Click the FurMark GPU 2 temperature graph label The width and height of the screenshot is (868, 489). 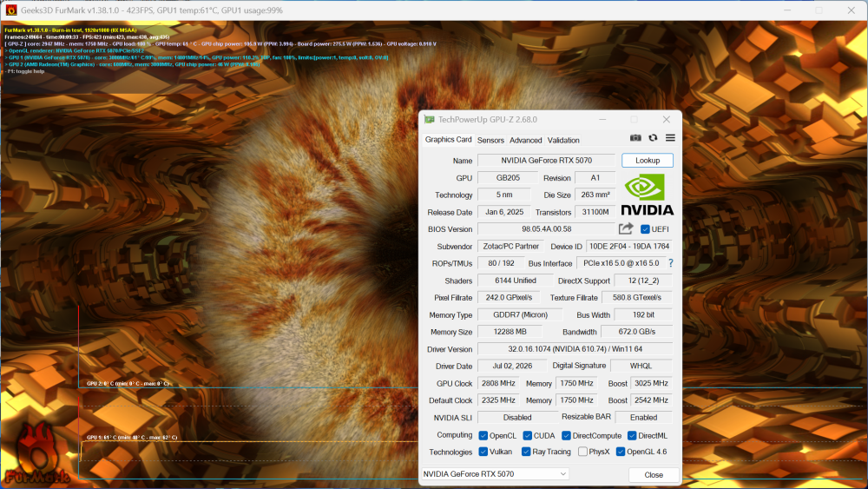click(128, 383)
